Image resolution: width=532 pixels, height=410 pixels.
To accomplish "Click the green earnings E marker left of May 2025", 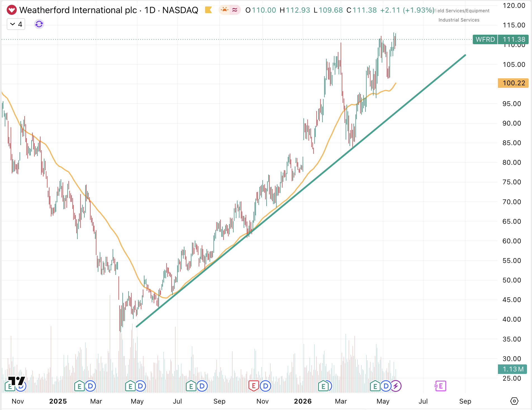I will (x=130, y=386).
